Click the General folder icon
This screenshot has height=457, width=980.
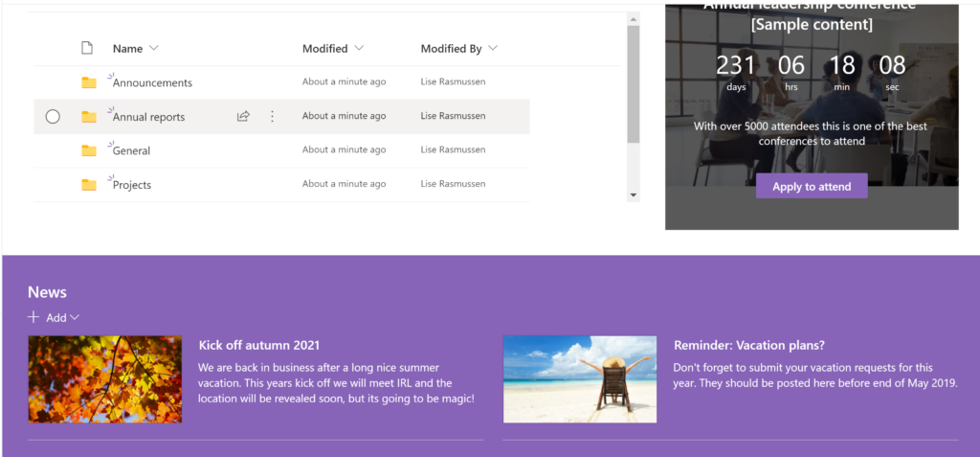89,150
